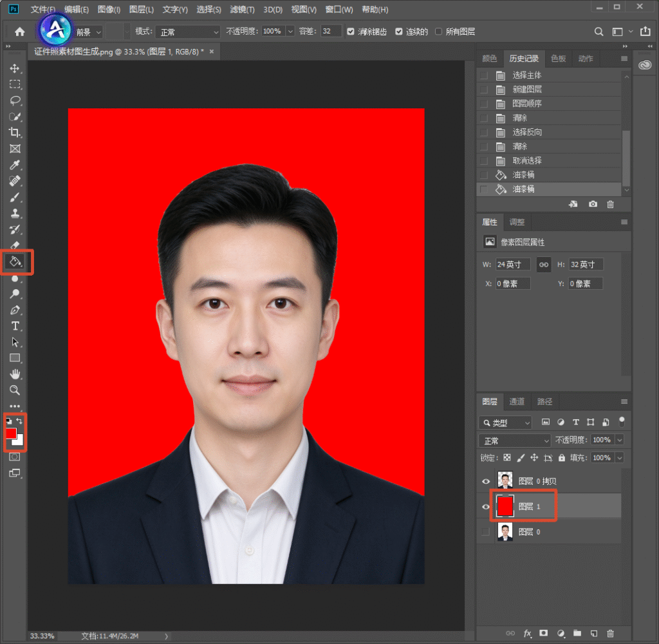Open the Layers panel flyout menu
659x644 pixels.
tap(624, 402)
